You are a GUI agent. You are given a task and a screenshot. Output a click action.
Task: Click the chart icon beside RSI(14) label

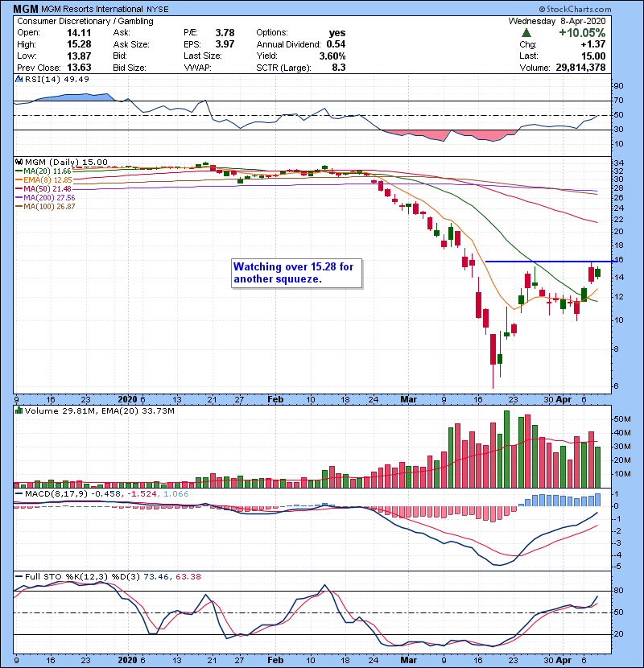[x=19, y=79]
